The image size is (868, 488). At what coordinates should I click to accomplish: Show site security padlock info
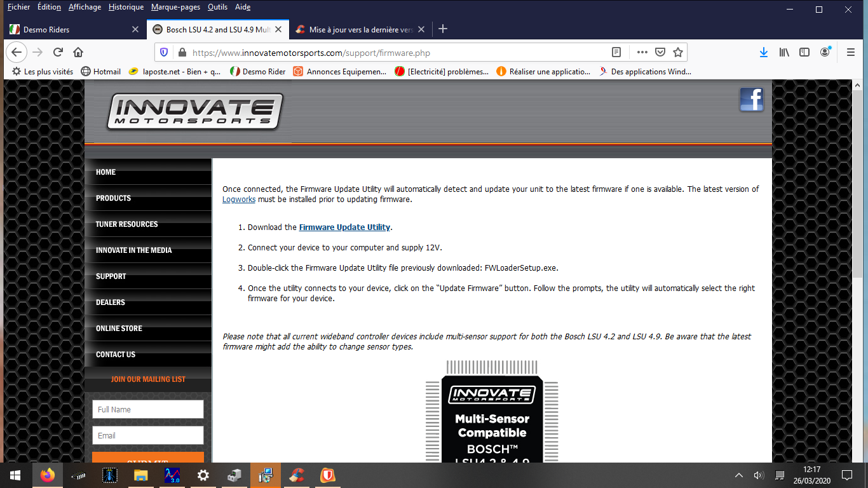click(x=182, y=53)
